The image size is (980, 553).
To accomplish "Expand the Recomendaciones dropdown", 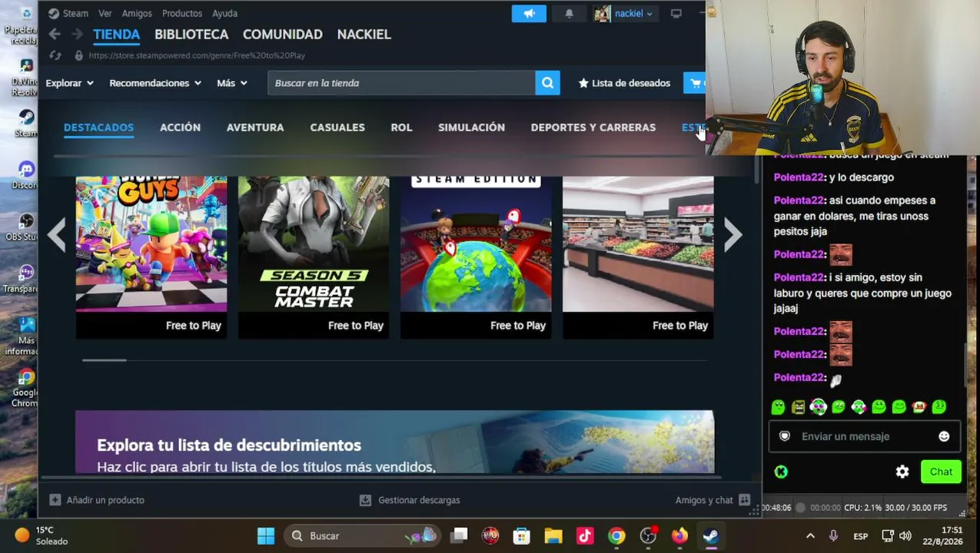I will (155, 83).
